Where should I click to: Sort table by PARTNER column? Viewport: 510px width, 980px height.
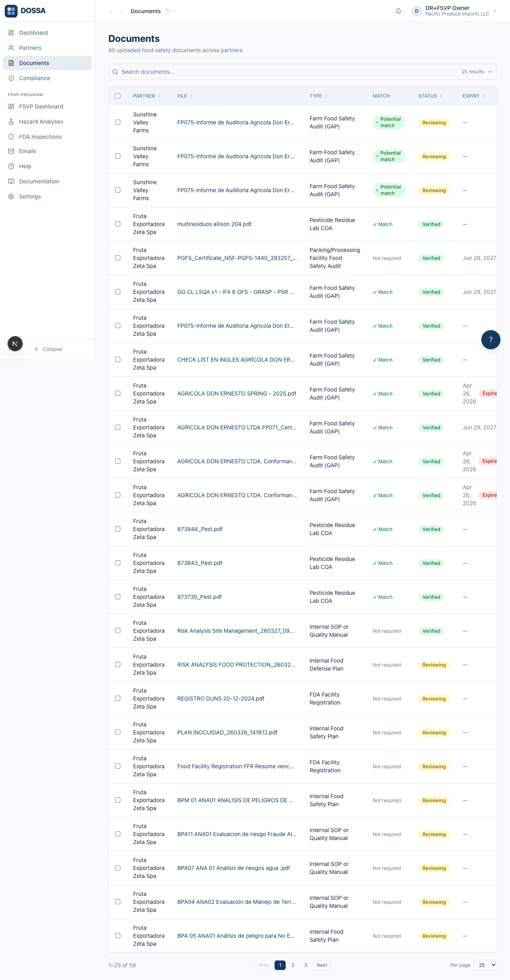tap(147, 96)
